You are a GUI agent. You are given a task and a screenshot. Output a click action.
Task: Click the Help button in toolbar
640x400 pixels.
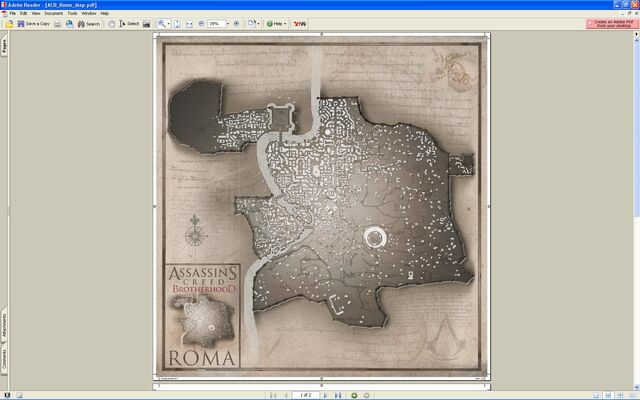(x=274, y=24)
